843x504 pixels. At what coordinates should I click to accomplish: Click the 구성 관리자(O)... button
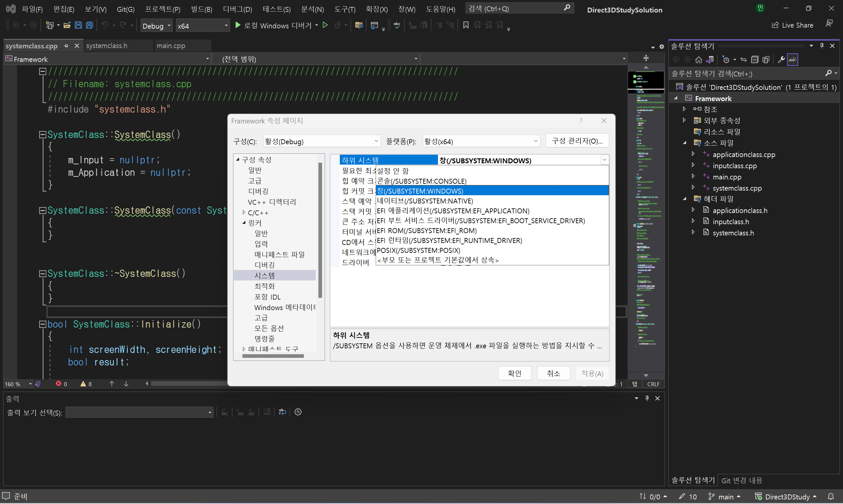(x=577, y=141)
